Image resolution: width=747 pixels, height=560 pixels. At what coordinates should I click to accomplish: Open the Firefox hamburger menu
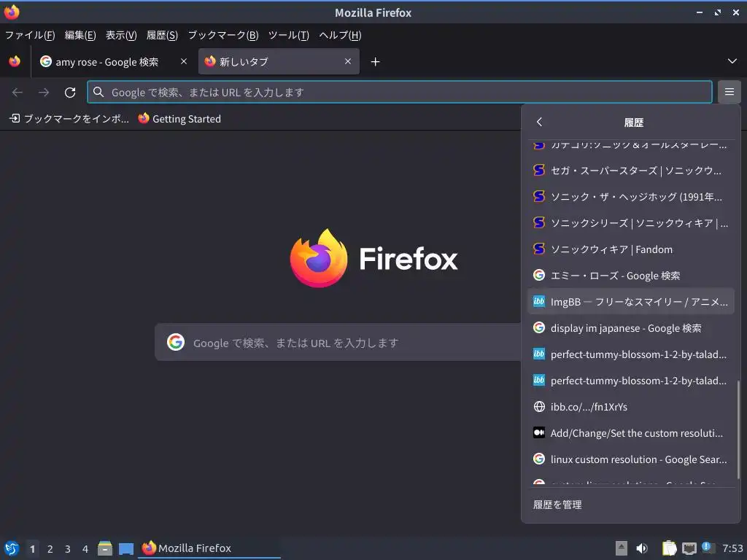pos(729,92)
